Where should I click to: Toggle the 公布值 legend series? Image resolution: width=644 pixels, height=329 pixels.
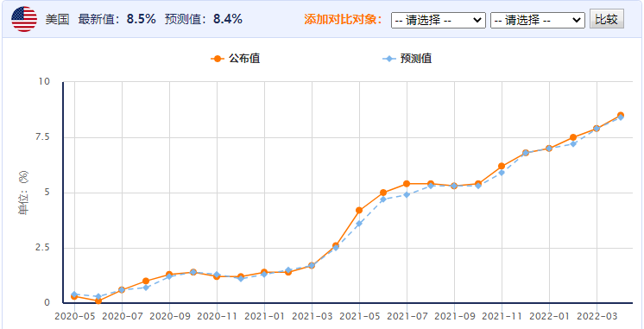pyautogui.click(x=236, y=59)
